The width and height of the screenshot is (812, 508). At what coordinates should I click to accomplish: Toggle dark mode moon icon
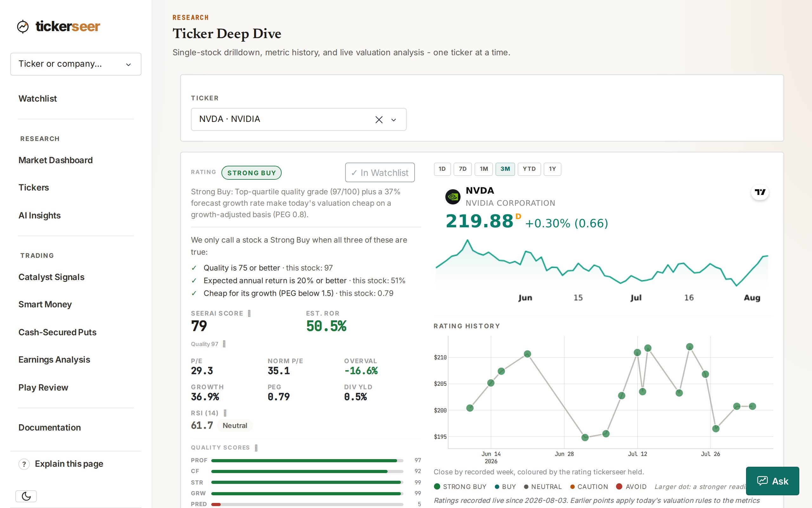click(26, 496)
